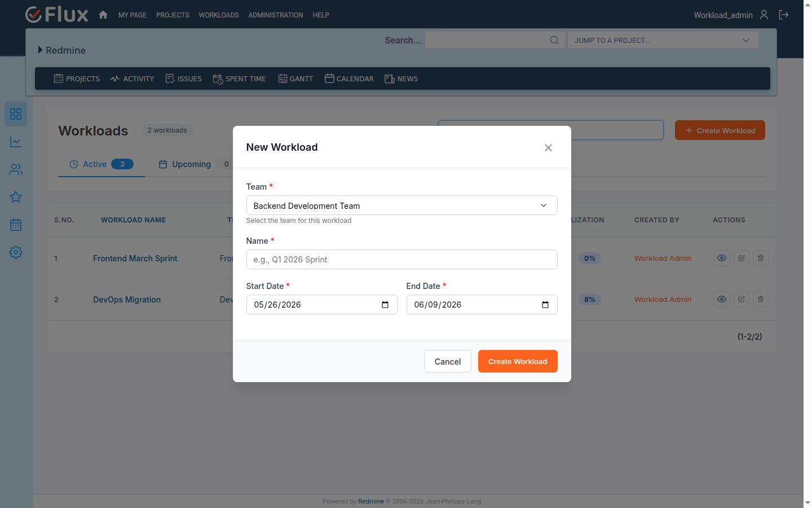
Task: Open the Redmine footer link
Action: 370,501
